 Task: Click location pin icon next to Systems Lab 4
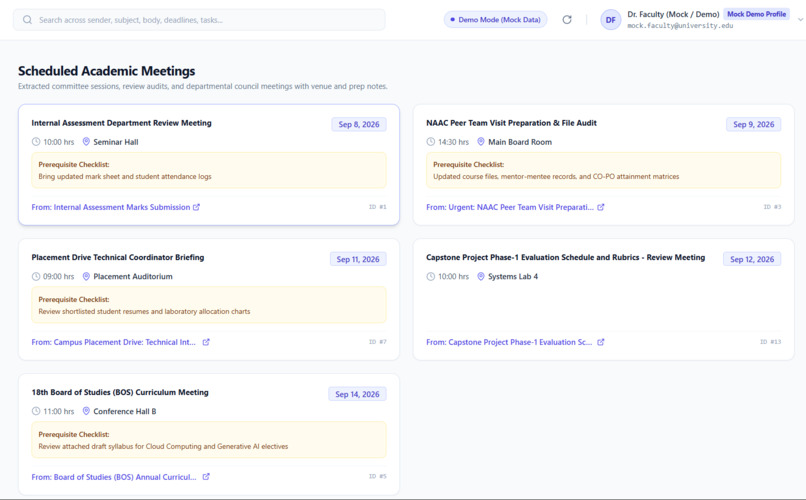pyautogui.click(x=481, y=276)
